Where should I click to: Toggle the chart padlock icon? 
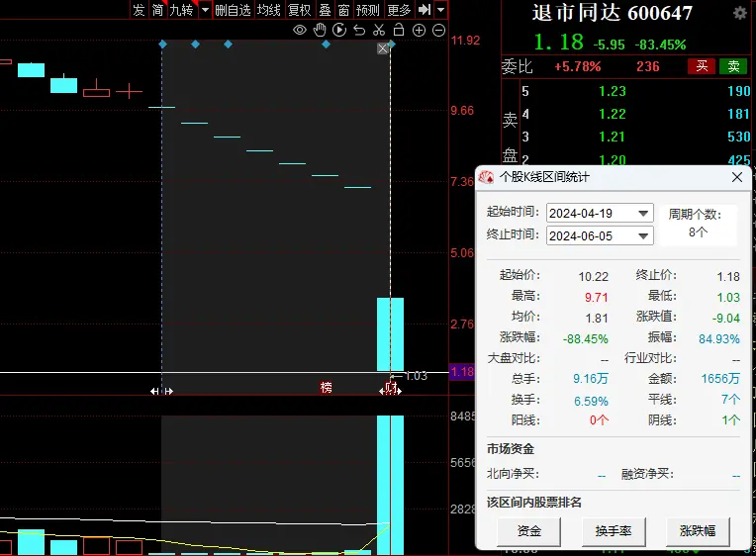coord(399,31)
